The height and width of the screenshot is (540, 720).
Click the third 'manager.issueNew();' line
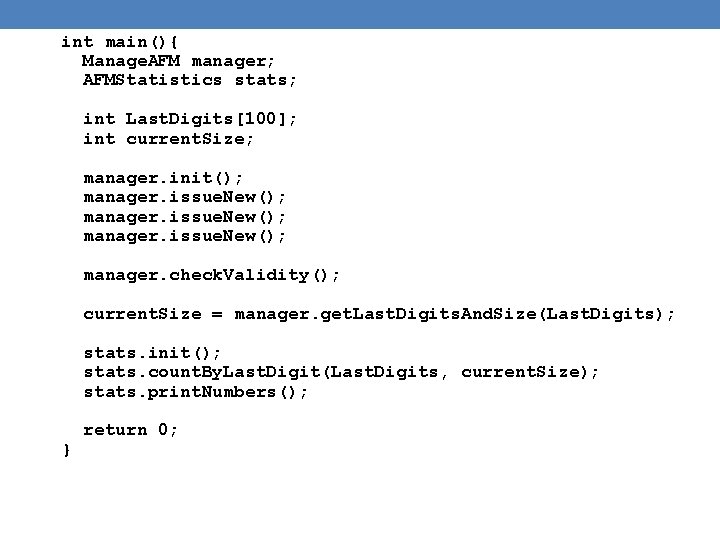tap(185, 236)
